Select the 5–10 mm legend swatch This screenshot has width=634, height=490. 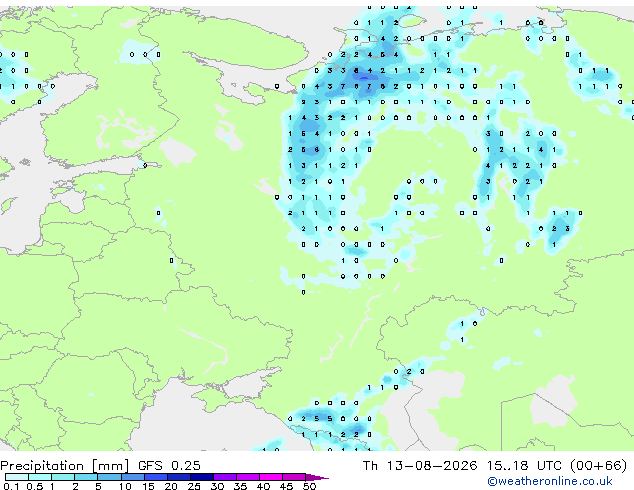tap(109, 477)
